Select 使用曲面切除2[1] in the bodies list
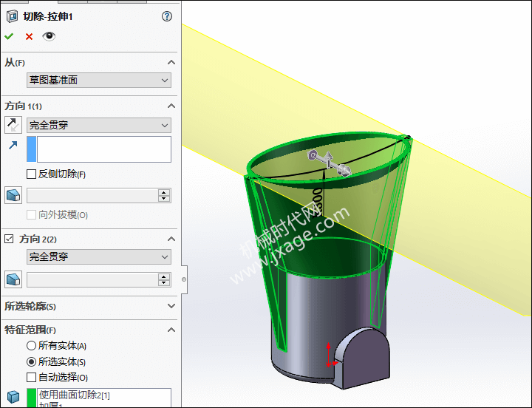 tap(74, 395)
